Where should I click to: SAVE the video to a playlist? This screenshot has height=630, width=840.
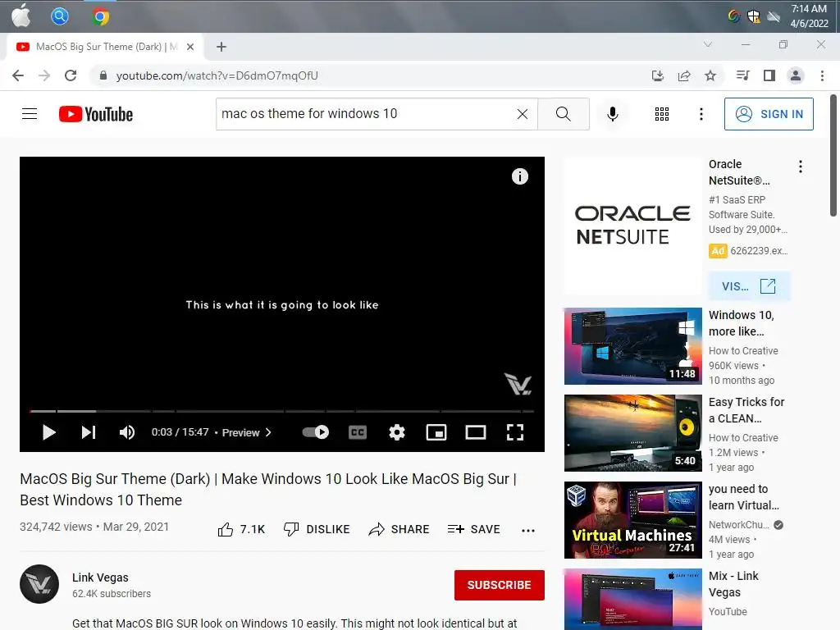473,529
